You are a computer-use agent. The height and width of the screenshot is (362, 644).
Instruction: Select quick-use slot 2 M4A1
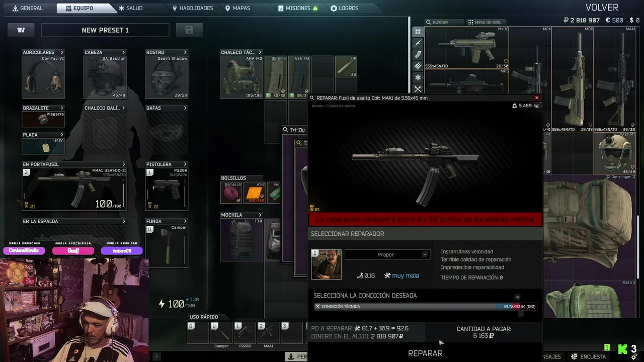click(x=268, y=332)
